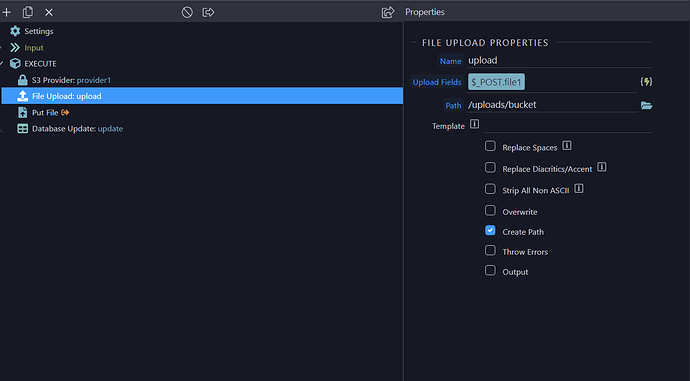Screen dimensions: 690x381
Task: Click the output arrow icon in toolbar
Action: [x=208, y=12]
